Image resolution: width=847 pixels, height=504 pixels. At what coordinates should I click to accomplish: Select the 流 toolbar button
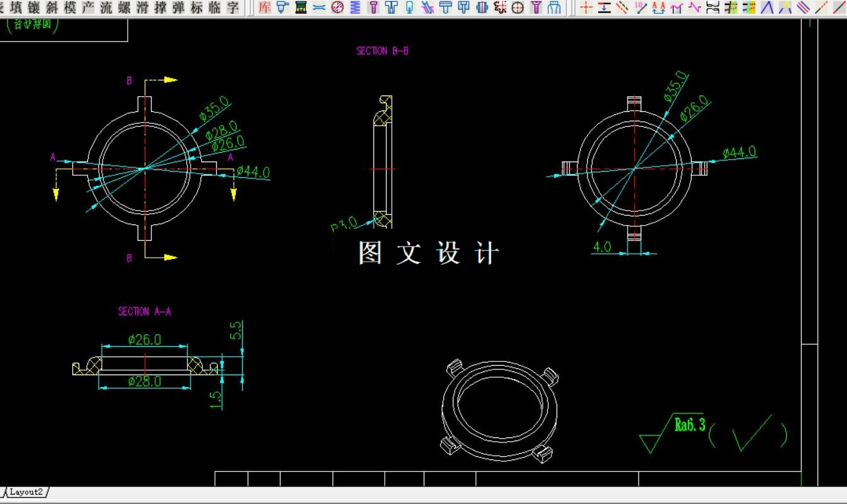[x=106, y=8]
